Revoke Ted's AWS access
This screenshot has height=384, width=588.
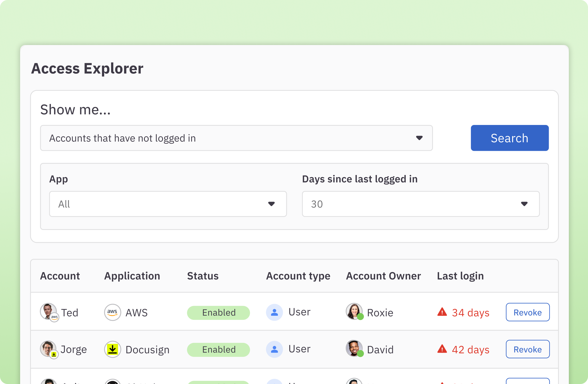tap(527, 312)
